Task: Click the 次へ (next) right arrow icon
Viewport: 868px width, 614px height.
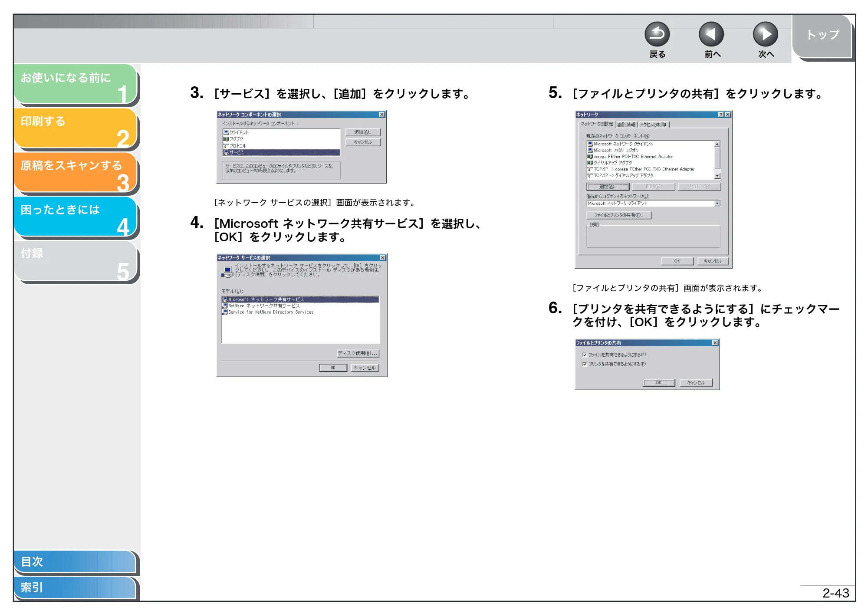Action: pyautogui.click(x=766, y=34)
